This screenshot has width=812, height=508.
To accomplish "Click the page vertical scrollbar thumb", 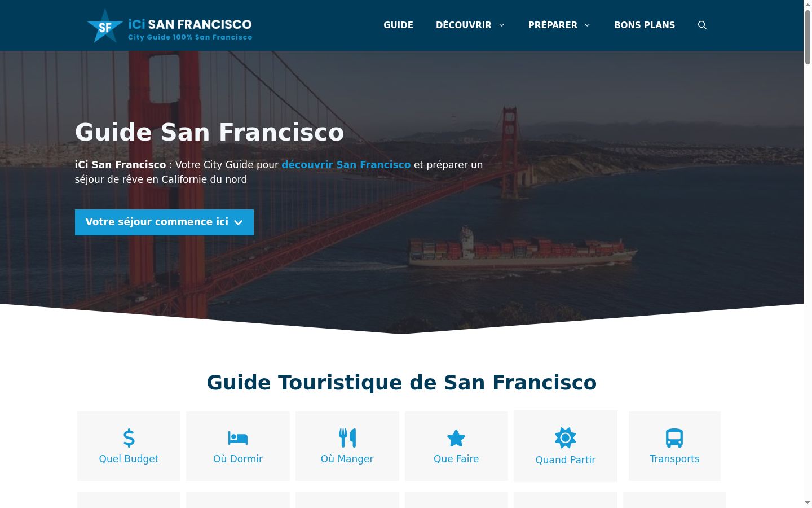I will point(807,37).
